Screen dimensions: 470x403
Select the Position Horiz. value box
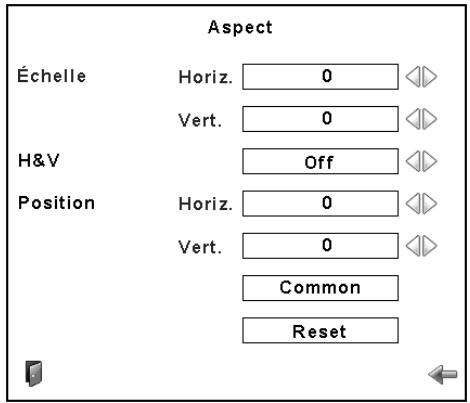pos(320,203)
